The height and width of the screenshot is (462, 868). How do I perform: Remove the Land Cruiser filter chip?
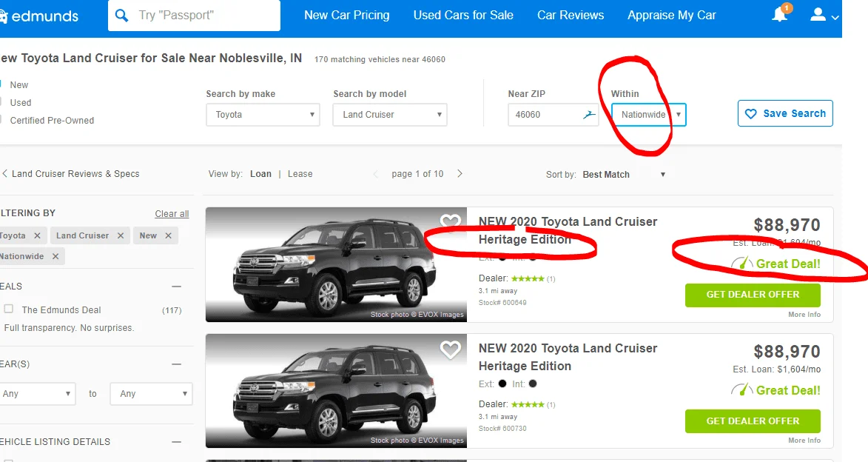[x=120, y=235]
